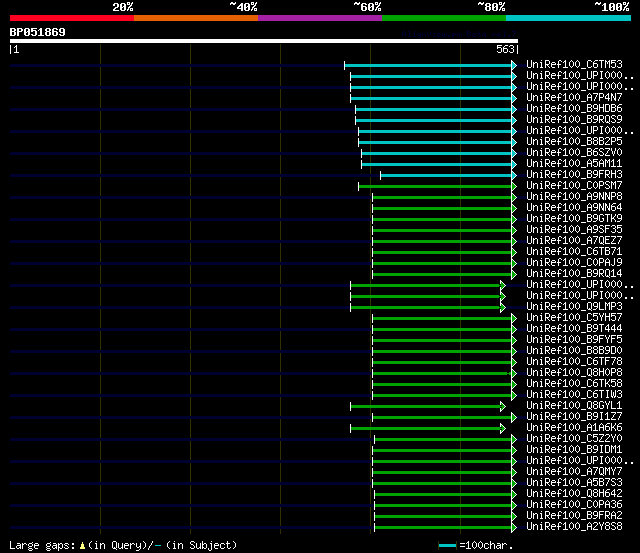Click the UniRef100_A2Y8S8 label
640x553 pixels.
tap(574, 527)
